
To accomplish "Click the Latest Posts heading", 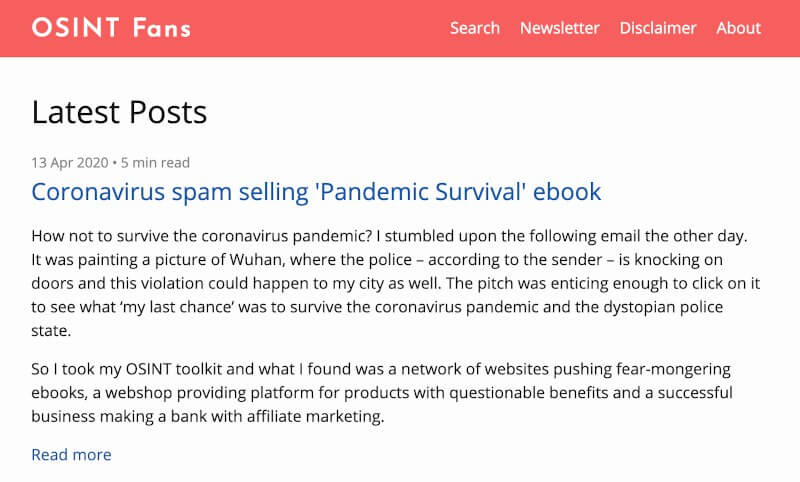I will tap(119, 112).
